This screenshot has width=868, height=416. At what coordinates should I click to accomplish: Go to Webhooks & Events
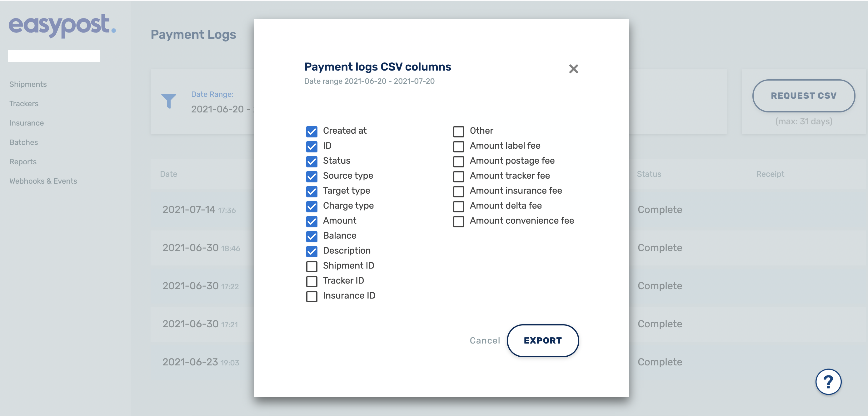[x=43, y=181]
